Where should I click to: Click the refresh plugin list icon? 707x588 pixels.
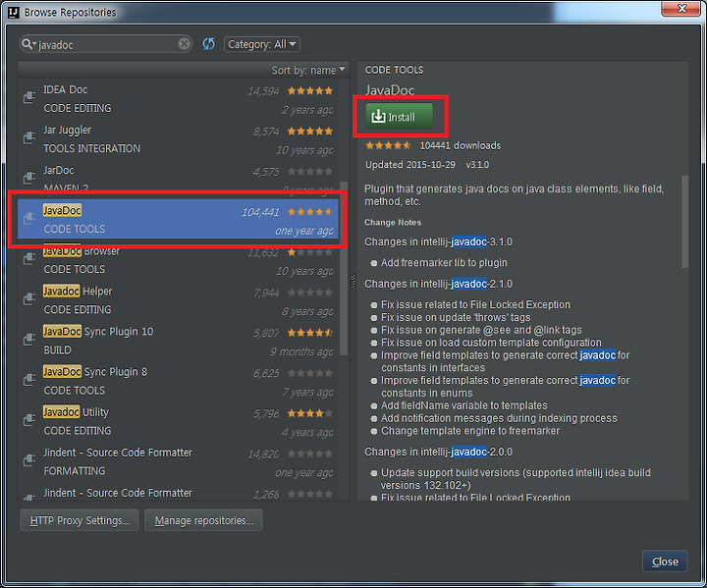click(208, 44)
